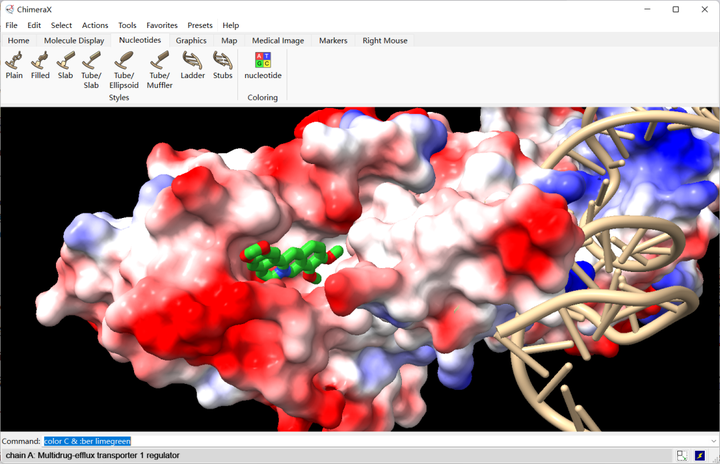Show nucleotides as Stubs
The height and width of the screenshot is (464, 720).
tap(223, 65)
